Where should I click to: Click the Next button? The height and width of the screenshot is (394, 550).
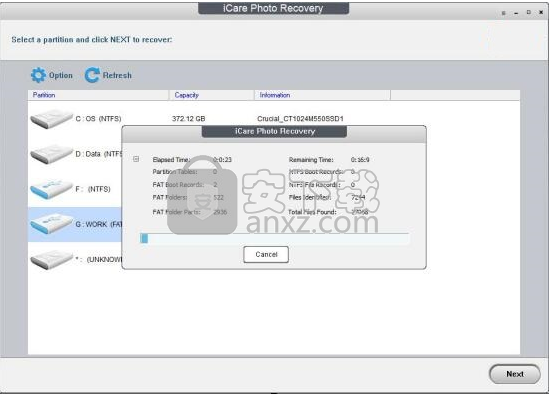(x=515, y=374)
